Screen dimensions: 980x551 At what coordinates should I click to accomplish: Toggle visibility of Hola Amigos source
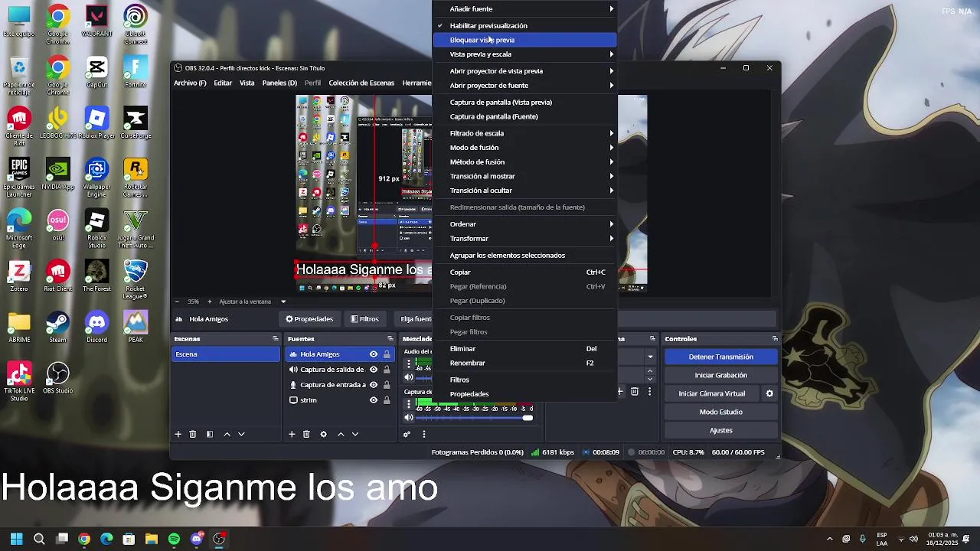[374, 354]
